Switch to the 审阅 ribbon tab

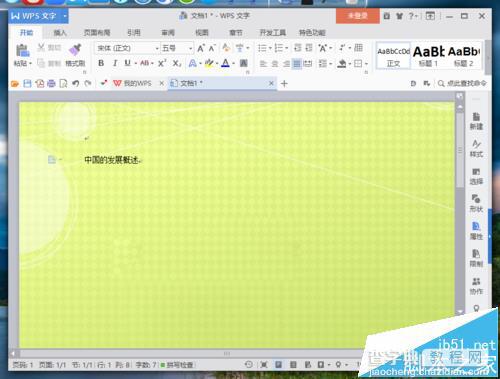point(168,33)
